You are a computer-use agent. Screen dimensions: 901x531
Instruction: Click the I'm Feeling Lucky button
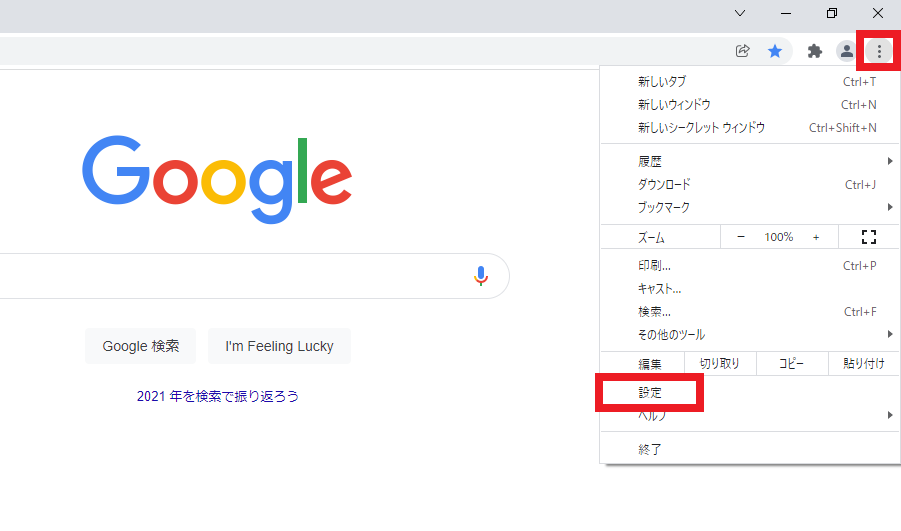pos(279,346)
